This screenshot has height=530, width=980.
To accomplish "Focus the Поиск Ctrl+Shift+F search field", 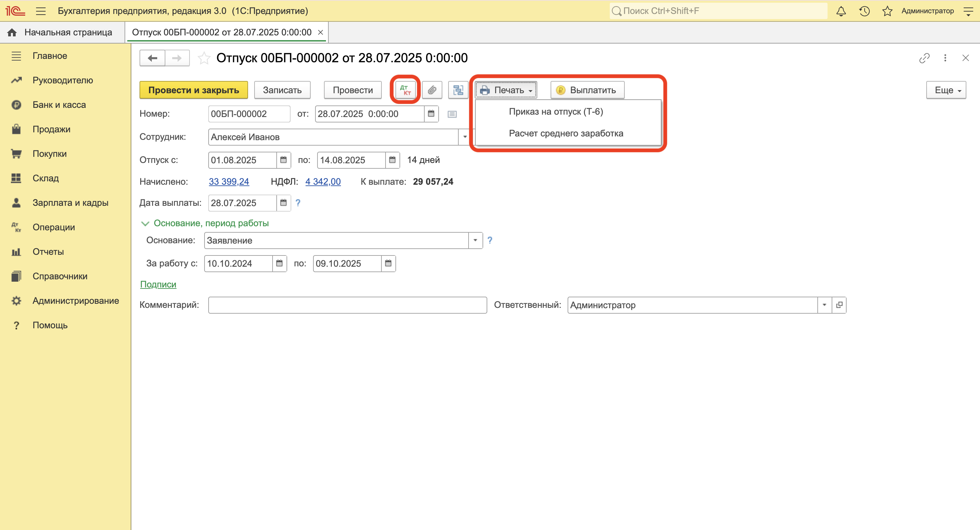I will [x=718, y=11].
